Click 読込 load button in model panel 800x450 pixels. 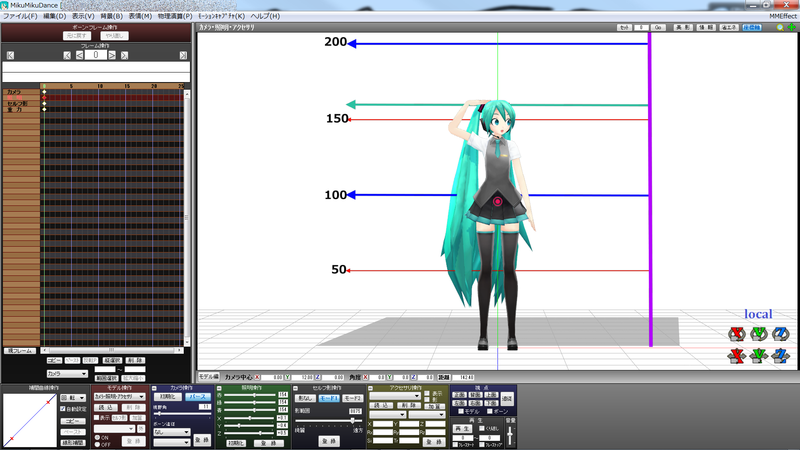pos(106,407)
